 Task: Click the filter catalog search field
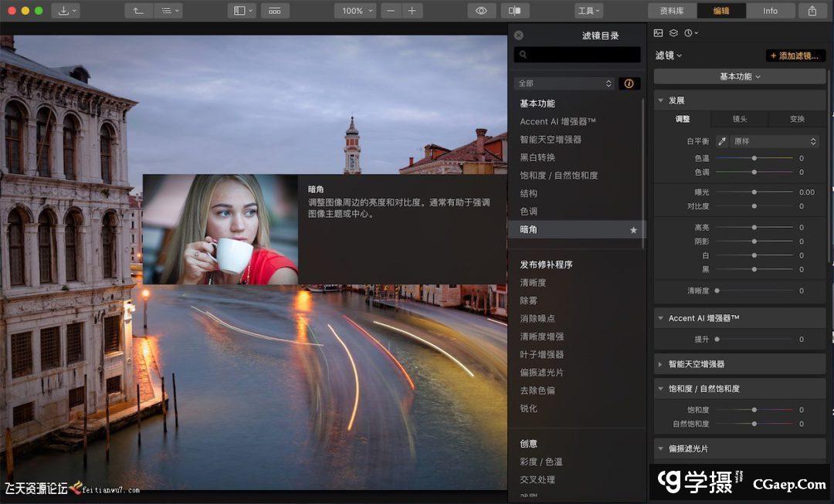pos(578,55)
